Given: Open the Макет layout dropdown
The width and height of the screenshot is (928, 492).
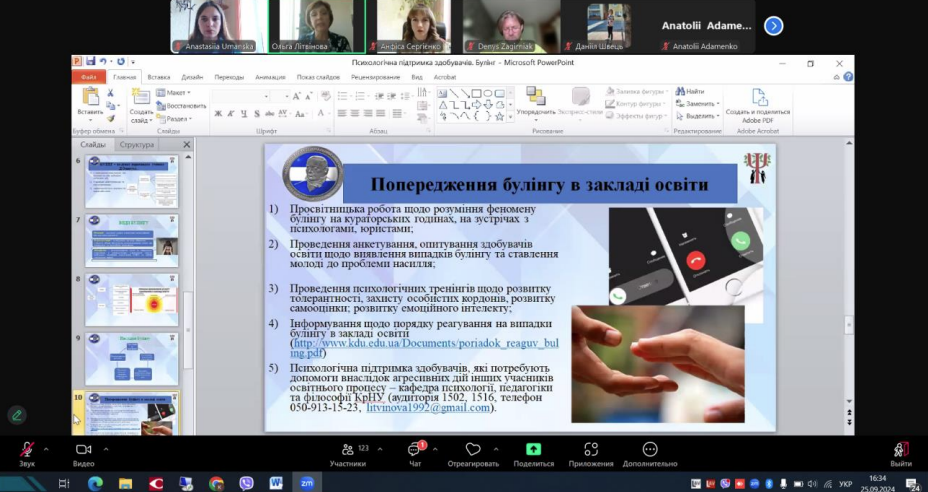Looking at the screenshot, I should click(x=173, y=93).
